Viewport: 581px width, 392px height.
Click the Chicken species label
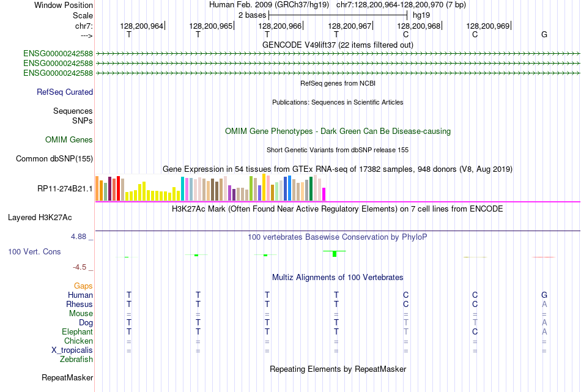(x=78, y=341)
